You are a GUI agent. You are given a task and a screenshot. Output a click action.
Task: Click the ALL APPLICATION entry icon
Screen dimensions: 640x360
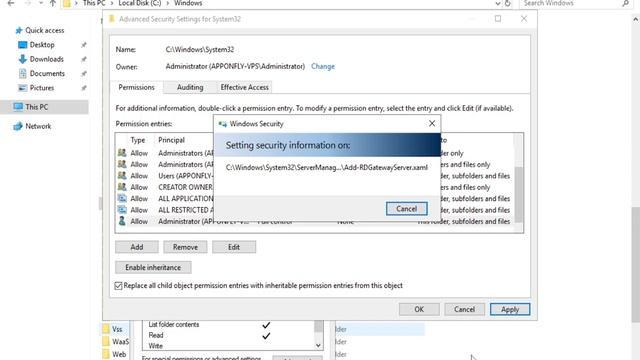click(x=122, y=198)
